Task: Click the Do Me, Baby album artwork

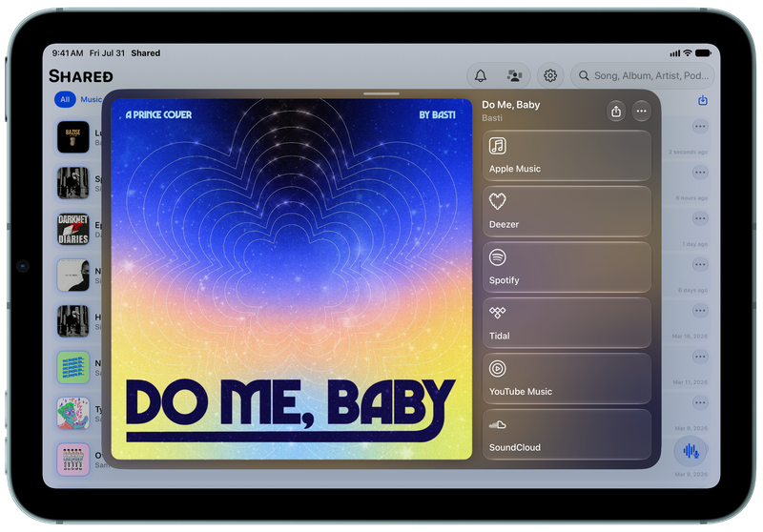Action: coord(292,279)
